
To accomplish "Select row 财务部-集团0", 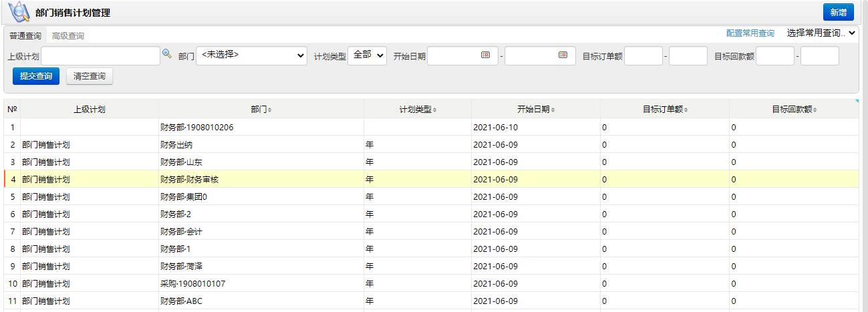I will pos(431,196).
